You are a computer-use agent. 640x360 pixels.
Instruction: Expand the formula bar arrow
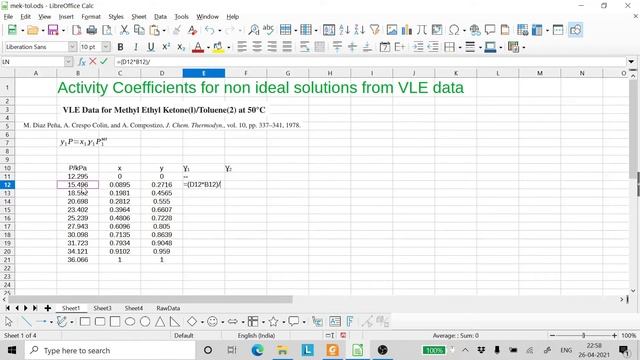(x=631, y=62)
